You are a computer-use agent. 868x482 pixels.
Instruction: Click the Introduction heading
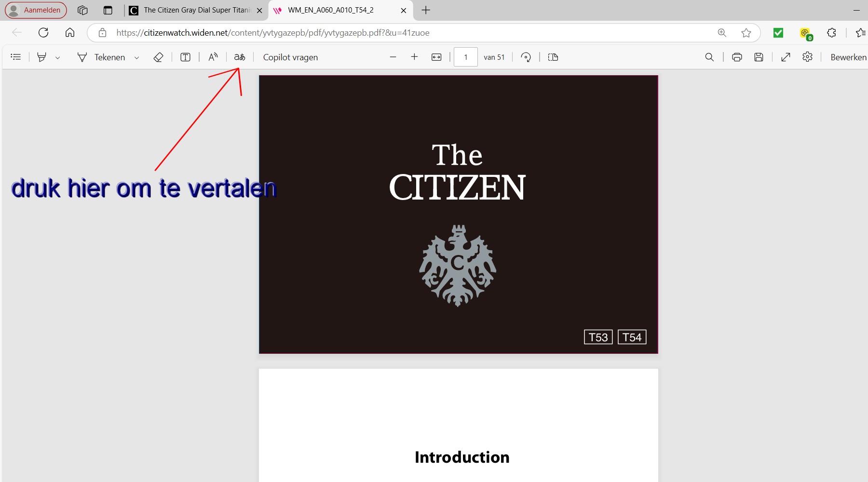click(x=462, y=457)
